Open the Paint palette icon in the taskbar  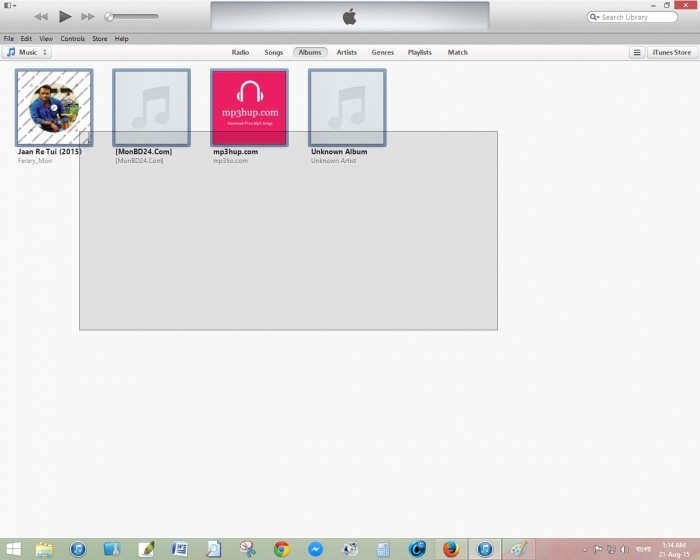tap(518, 549)
